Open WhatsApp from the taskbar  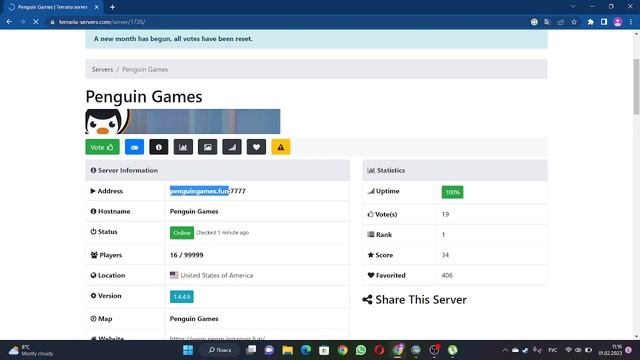click(x=361, y=350)
